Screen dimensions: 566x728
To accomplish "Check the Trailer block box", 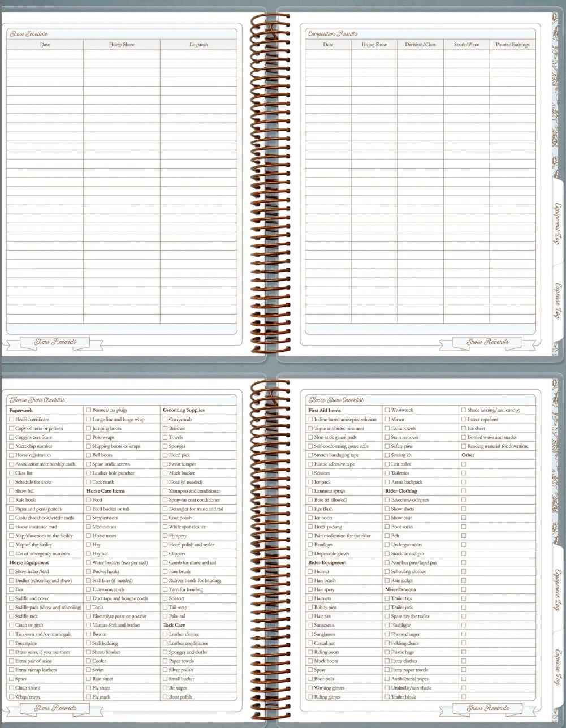I will (387, 697).
